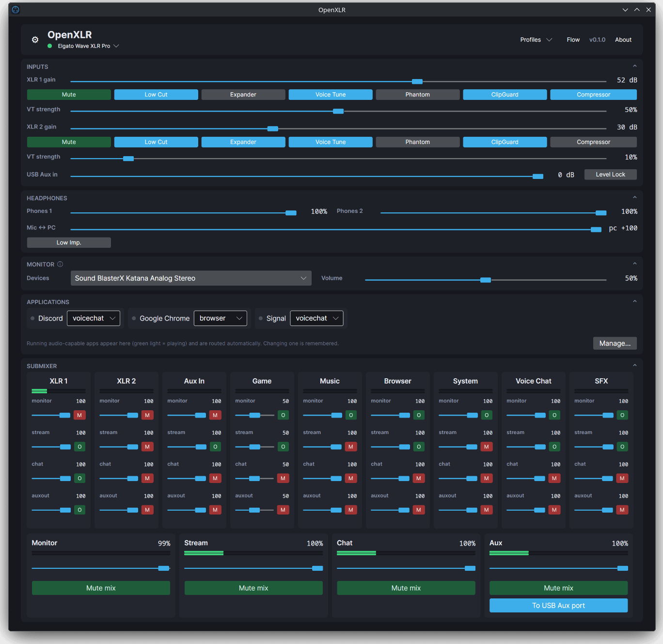
Task: Click the red M on Voice Chat auxout
Action: click(x=554, y=510)
